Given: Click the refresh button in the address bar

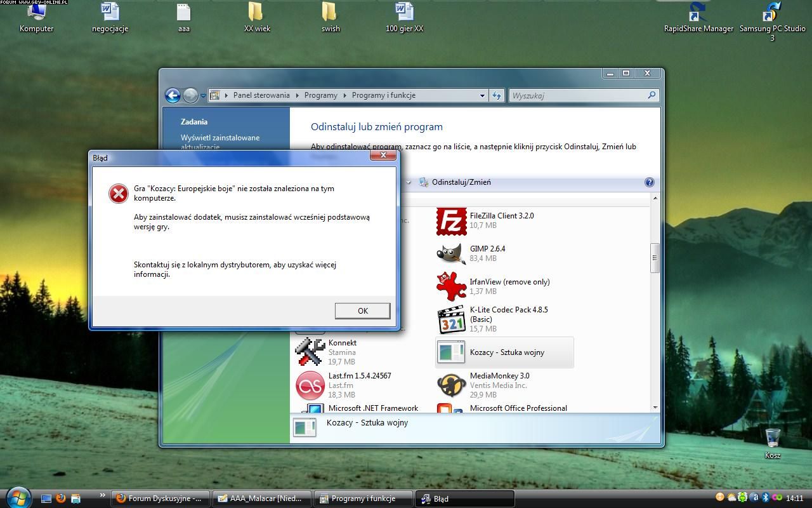Looking at the screenshot, I should pyautogui.click(x=497, y=95).
